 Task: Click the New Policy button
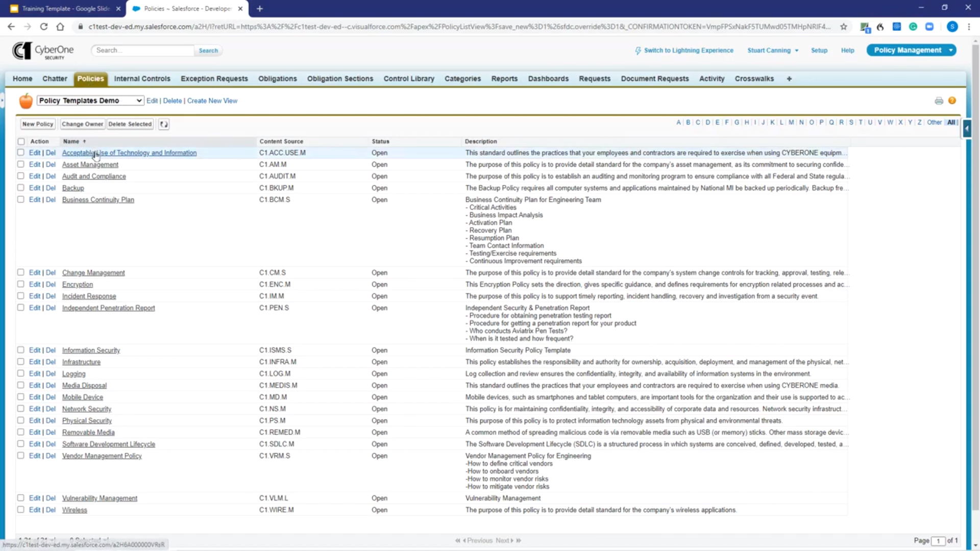point(38,124)
